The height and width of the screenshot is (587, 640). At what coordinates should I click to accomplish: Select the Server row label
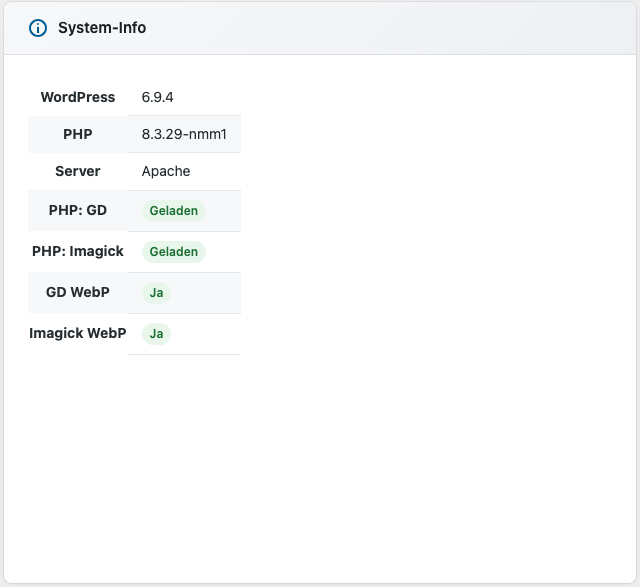78,171
